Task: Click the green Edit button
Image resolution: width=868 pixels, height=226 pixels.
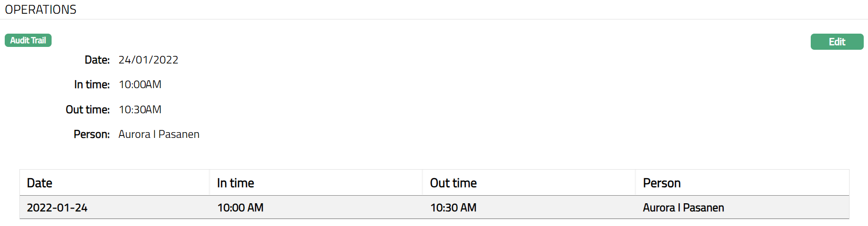Action: click(x=836, y=42)
